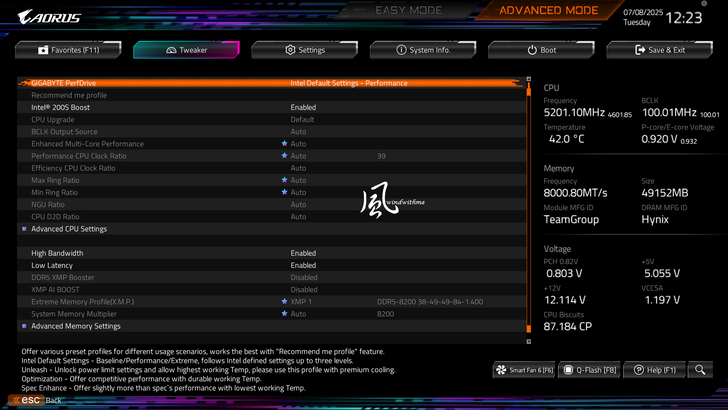The height and width of the screenshot is (410, 728).
Task: Open the Favorites (F11) tab
Action: [x=68, y=50]
